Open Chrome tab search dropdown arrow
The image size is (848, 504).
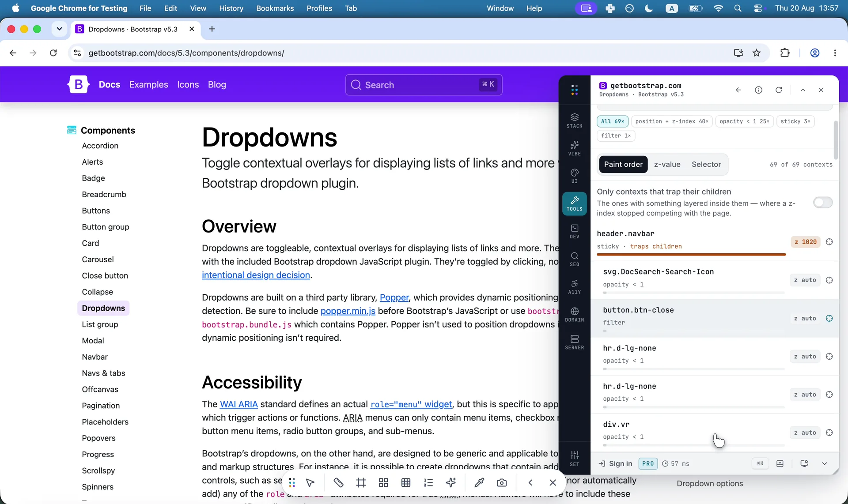pos(59,29)
